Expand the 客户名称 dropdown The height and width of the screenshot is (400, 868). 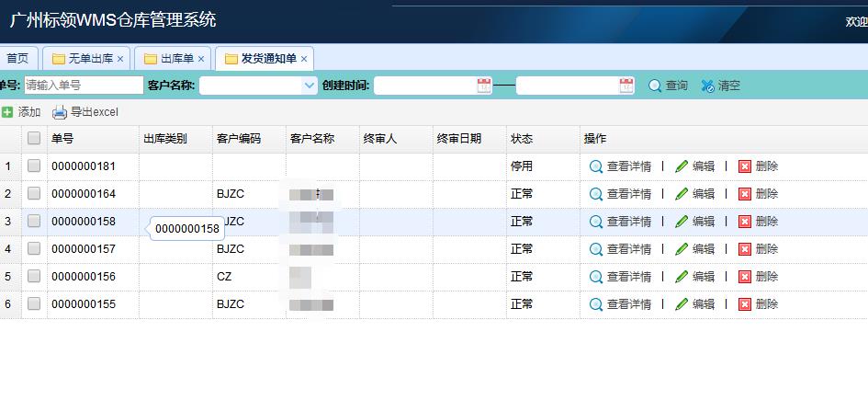[309, 86]
